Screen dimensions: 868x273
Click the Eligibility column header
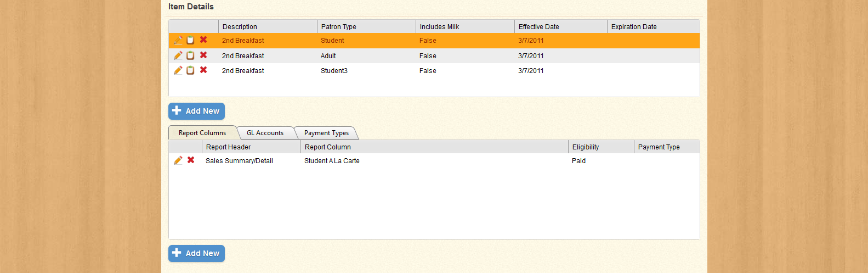point(586,147)
